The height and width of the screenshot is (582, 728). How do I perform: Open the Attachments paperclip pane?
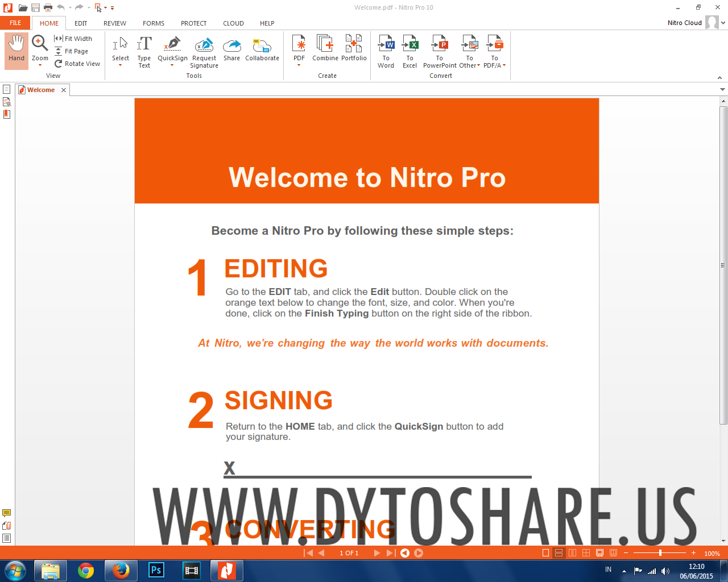(x=7, y=526)
